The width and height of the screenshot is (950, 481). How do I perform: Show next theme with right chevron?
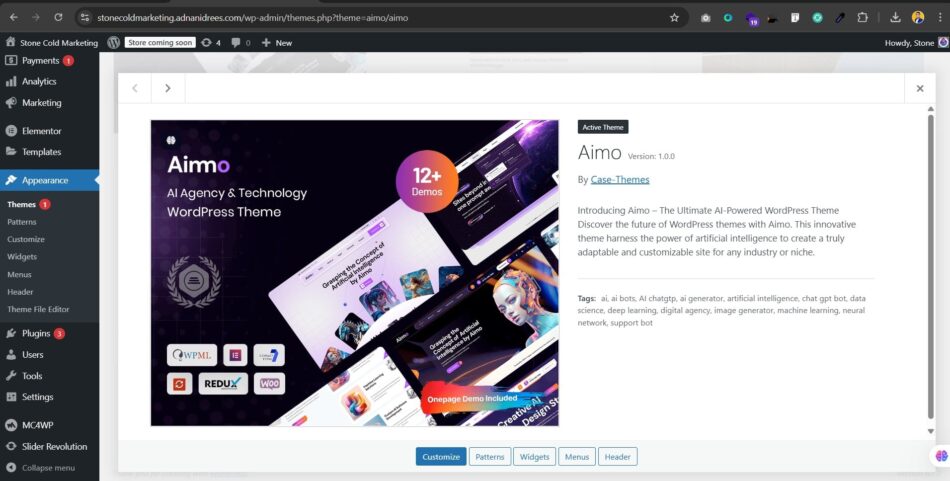click(168, 88)
